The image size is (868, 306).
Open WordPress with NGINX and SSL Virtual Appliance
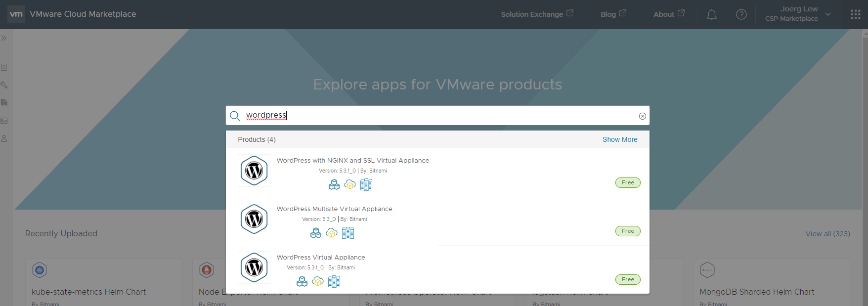point(352,161)
